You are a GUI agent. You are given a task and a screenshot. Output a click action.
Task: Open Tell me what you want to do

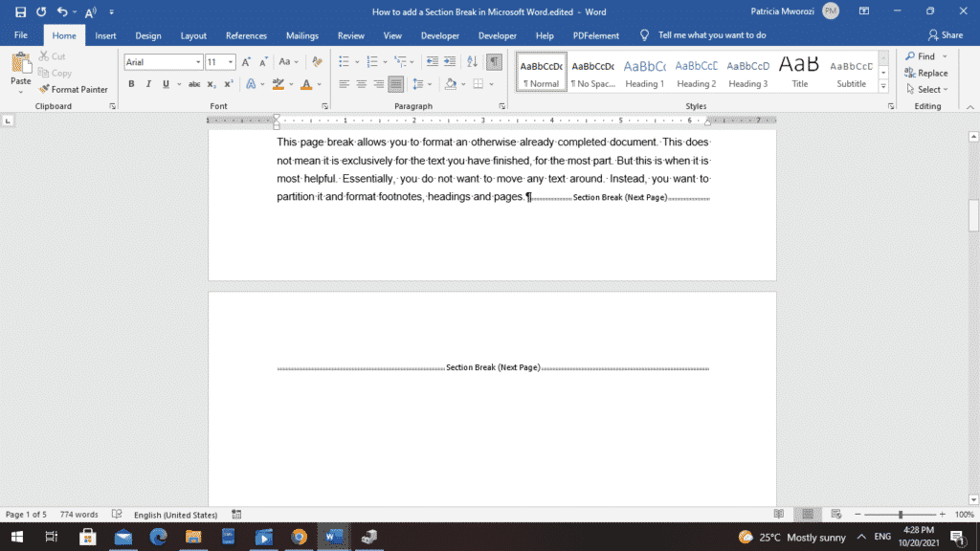[x=703, y=35]
